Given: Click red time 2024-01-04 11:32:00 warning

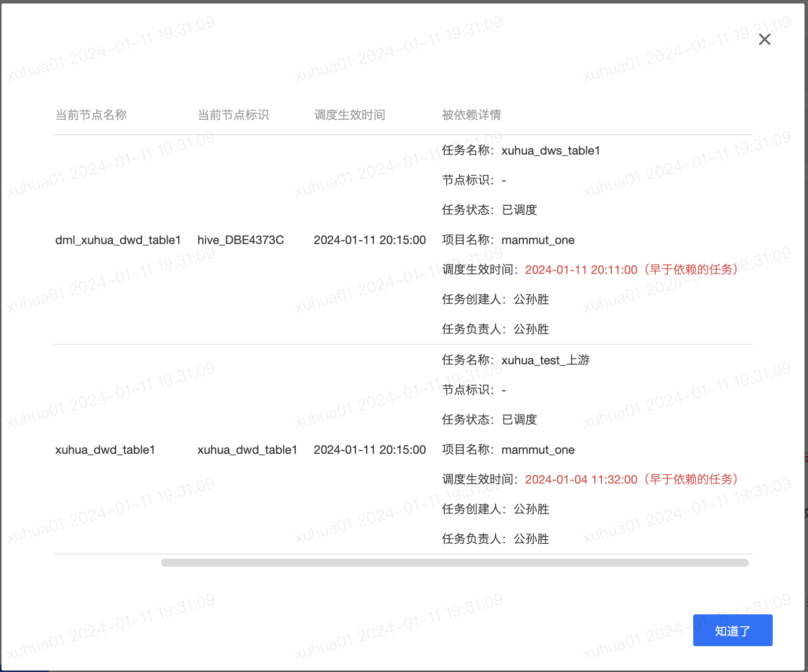Looking at the screenshot, I should pos(632,479).
